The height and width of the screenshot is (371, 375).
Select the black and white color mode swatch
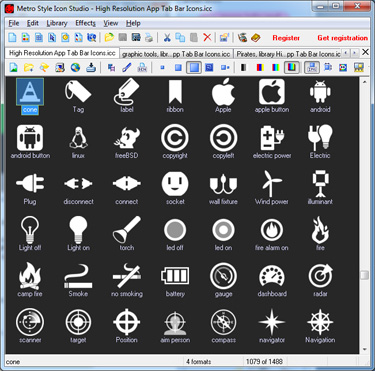(x=244, y=68)
